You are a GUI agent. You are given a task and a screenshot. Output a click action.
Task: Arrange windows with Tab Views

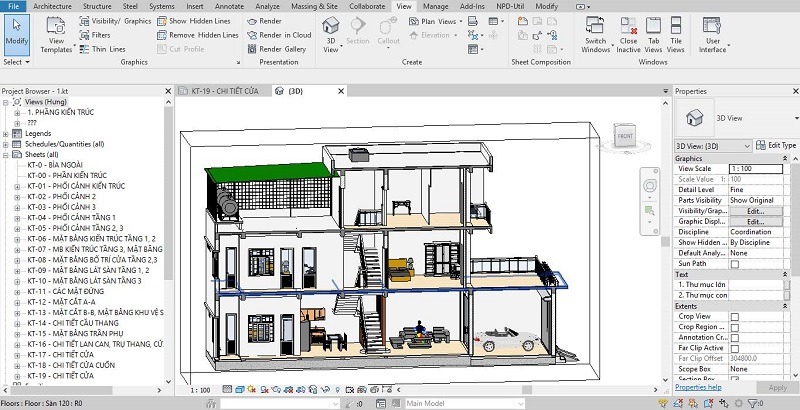[653, 34]
